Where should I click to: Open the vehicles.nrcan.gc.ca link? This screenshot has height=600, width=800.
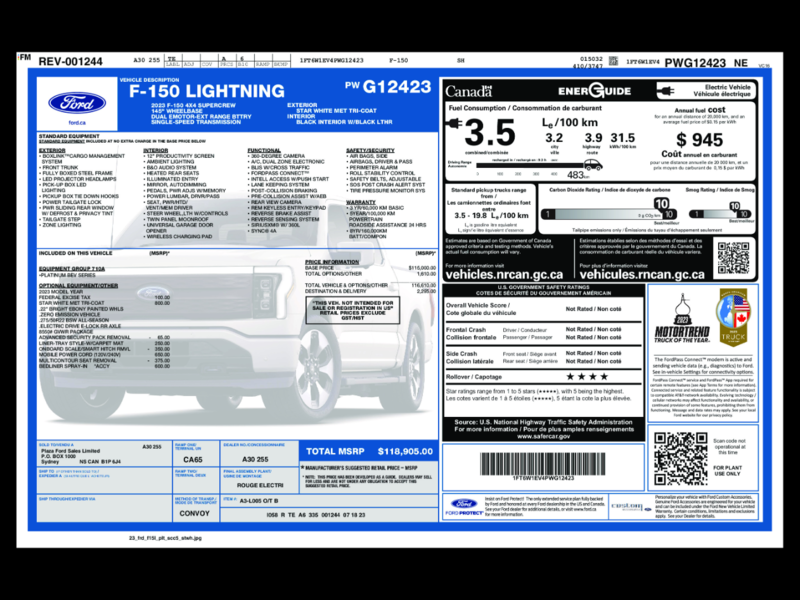504,274
